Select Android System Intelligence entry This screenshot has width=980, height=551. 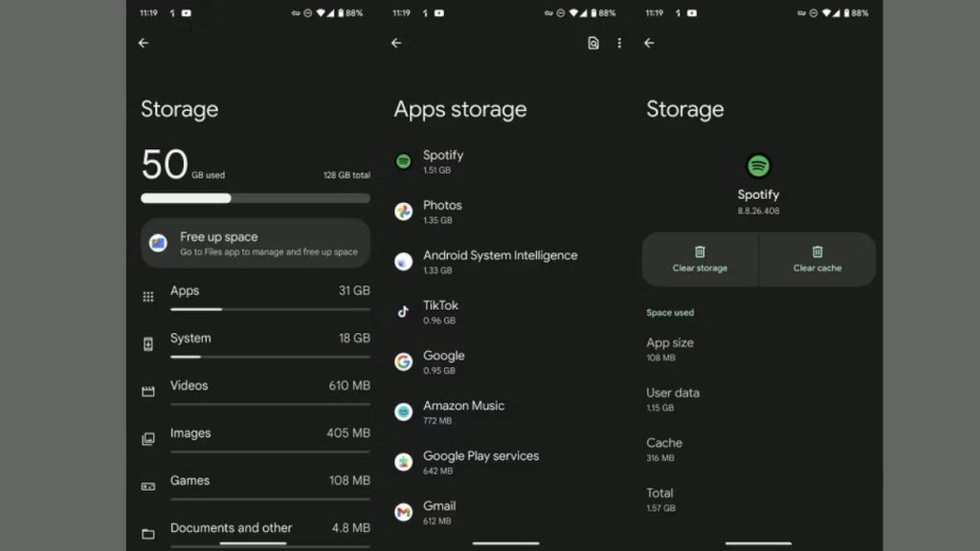point(505,262)
